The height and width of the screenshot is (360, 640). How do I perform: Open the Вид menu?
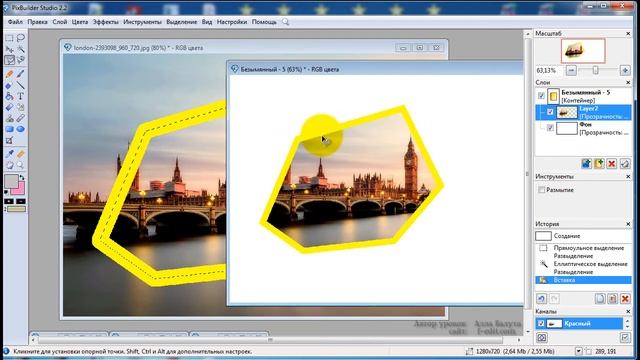pyautogui.click(x=207, y=22)
